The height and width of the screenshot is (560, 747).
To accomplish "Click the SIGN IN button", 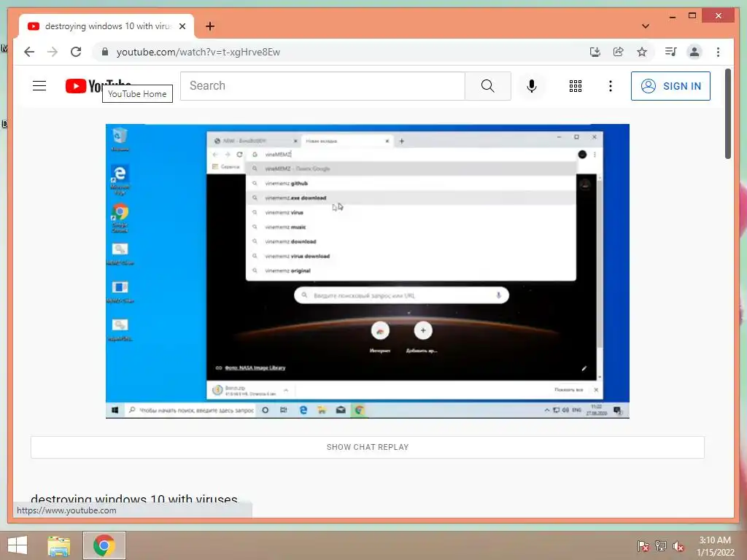I will tap(670, 86).
